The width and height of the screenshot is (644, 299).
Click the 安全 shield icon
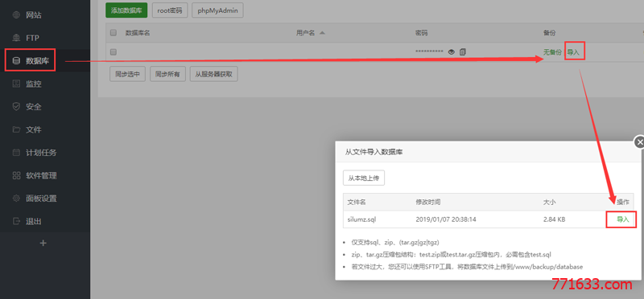pyautogui.click(x=16, y=107)
